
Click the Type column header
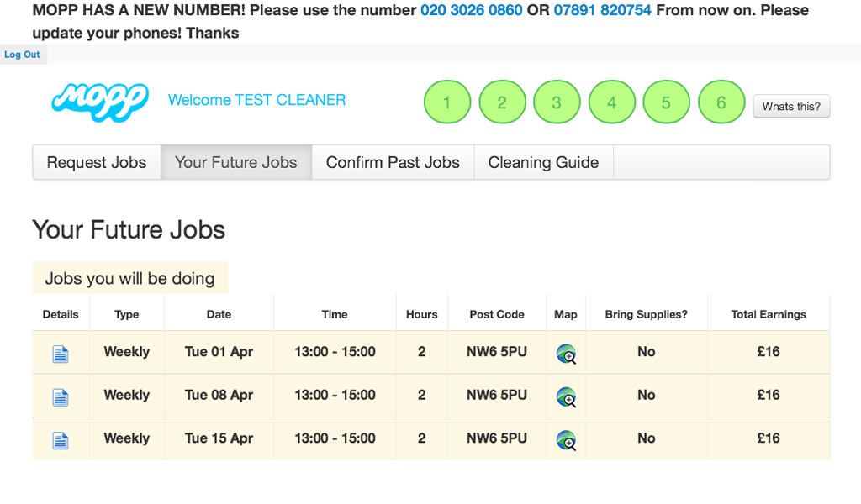(x=127, y=314)
